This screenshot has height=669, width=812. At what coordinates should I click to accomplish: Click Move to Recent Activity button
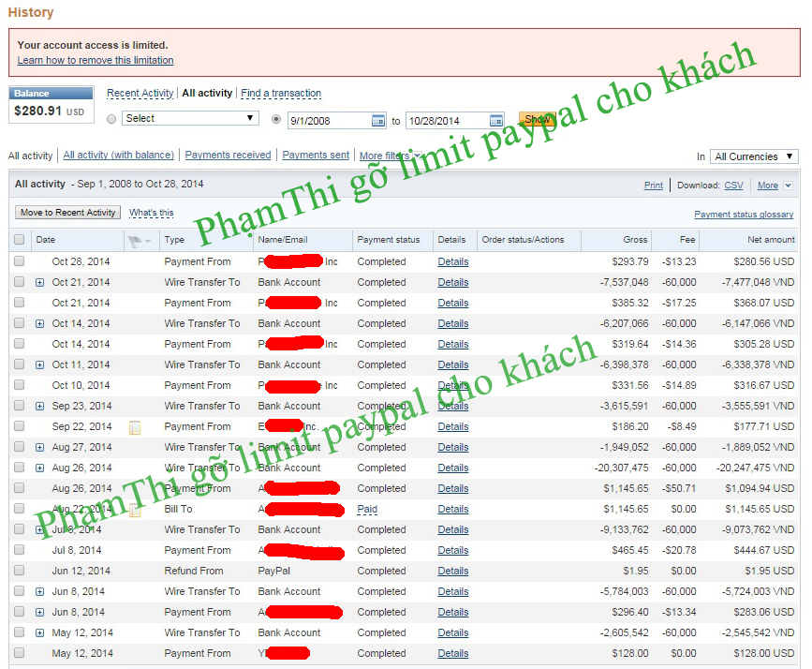[67, 213]
